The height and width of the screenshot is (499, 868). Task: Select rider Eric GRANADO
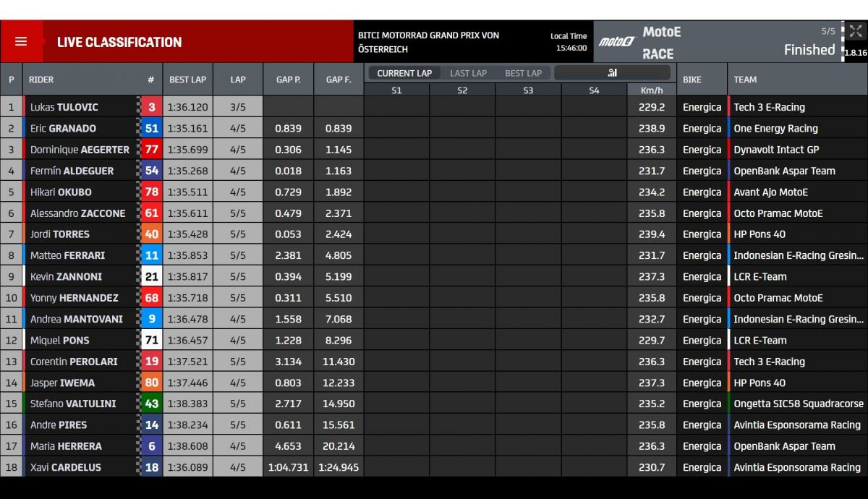click(x=64, y=128)
